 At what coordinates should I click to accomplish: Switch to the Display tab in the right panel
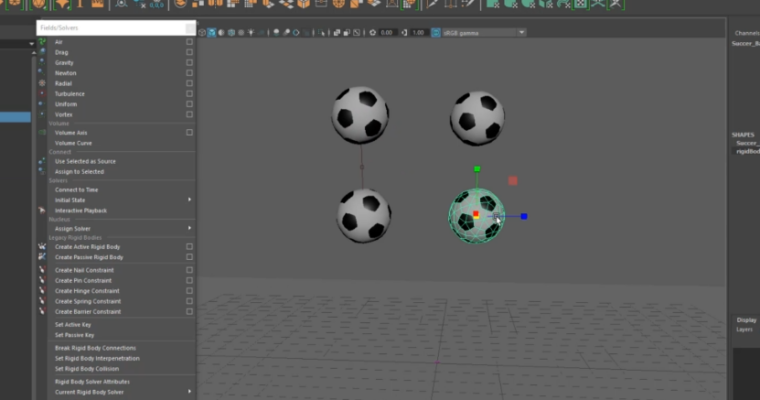tap(746, 320)
